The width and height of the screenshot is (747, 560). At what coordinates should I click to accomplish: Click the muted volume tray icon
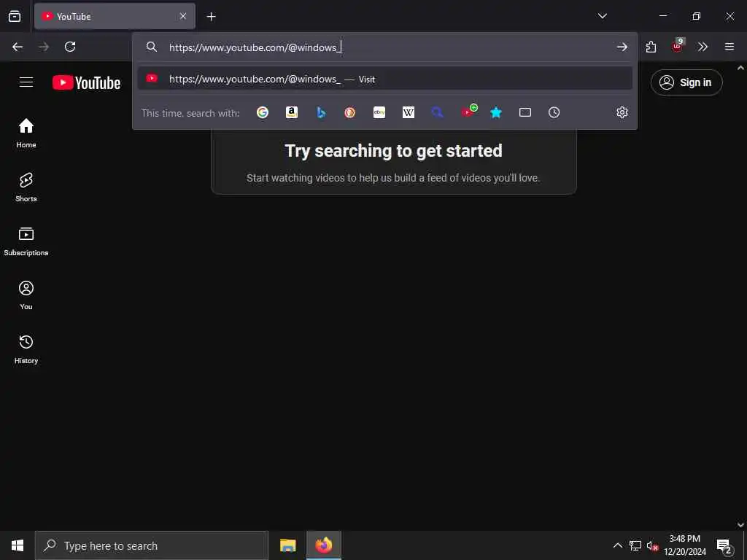652,545
